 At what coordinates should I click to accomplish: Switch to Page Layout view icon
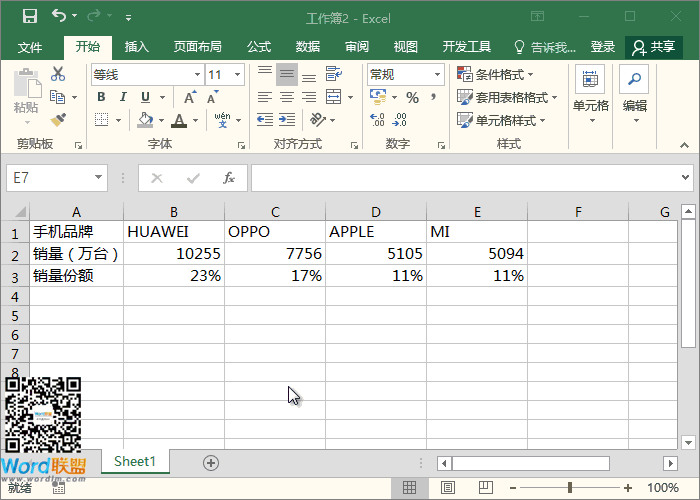coord(448,488)
